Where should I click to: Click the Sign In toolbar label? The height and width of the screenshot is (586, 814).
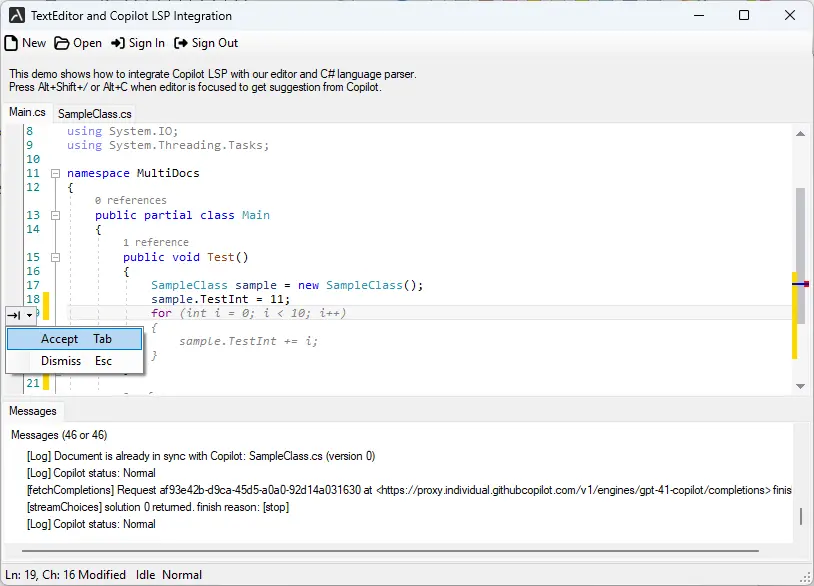(147, 43)
